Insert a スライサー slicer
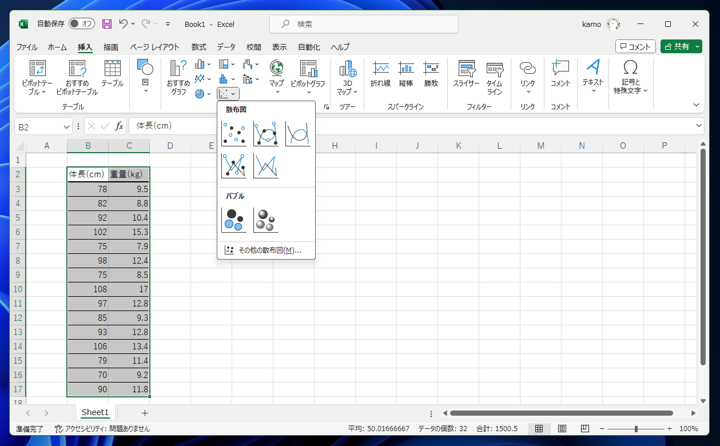720x446 pixels. tap(466, 73)
